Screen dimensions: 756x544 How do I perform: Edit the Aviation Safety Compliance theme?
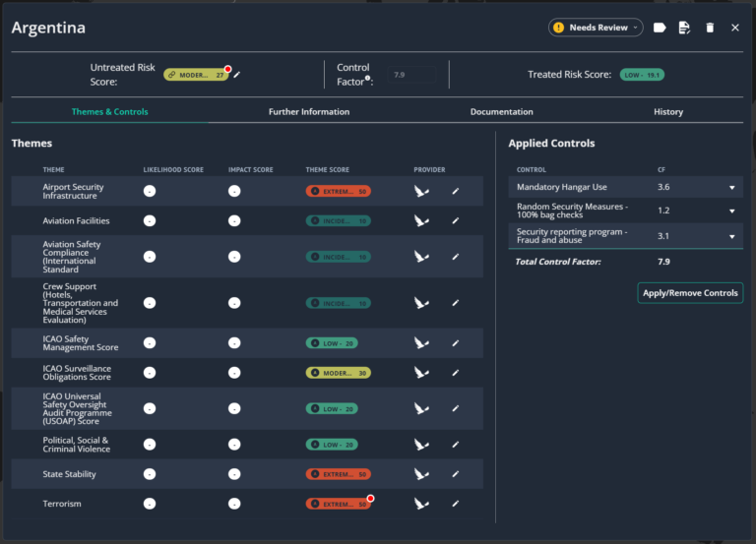pyautogui.click(x=455, y=257)
